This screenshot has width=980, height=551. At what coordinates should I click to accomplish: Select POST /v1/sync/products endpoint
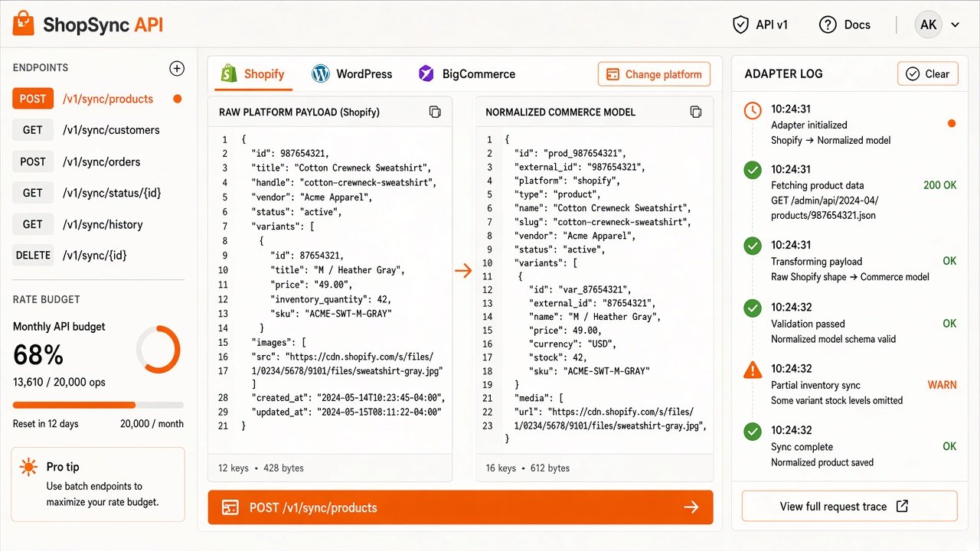pos(98,99)
